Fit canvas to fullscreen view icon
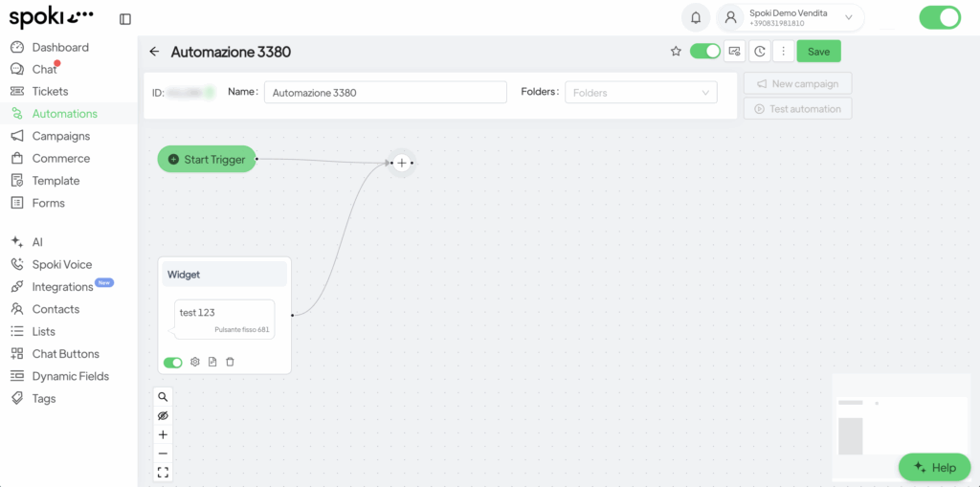The height and width of the screenshot is (487, 980). pyautogui.click(x=163, y=472)
